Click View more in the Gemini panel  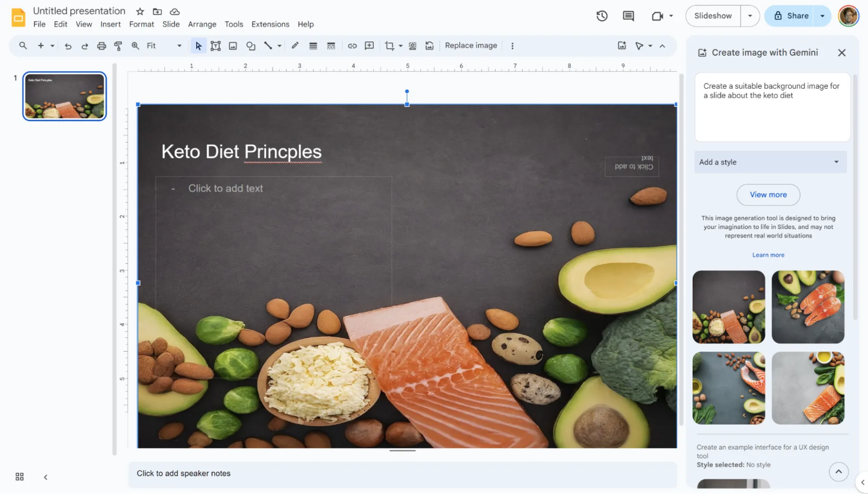tap(768, 195)
